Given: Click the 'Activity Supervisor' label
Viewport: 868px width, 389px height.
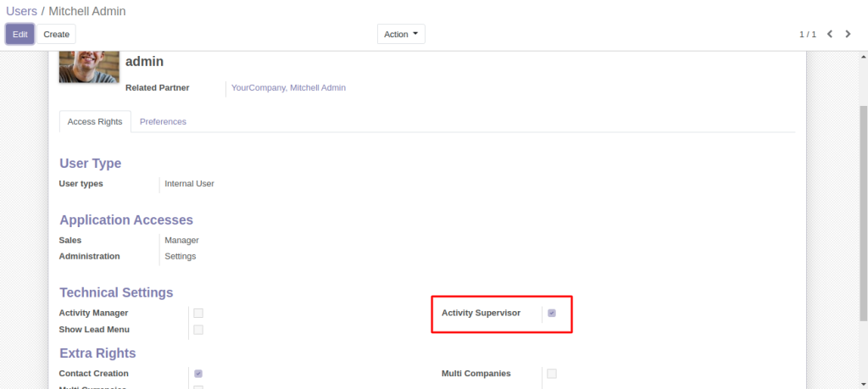Looking at the screenshot, I should [x=481, y=314].
